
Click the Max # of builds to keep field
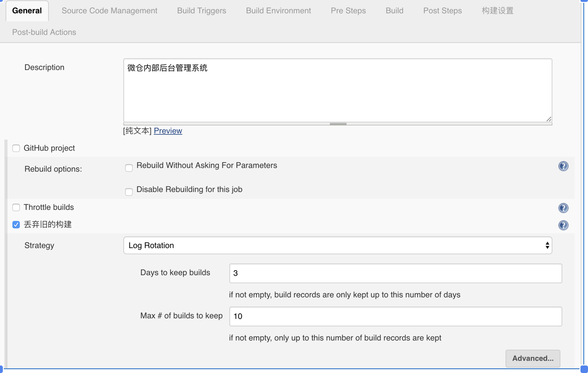[396, 317]
